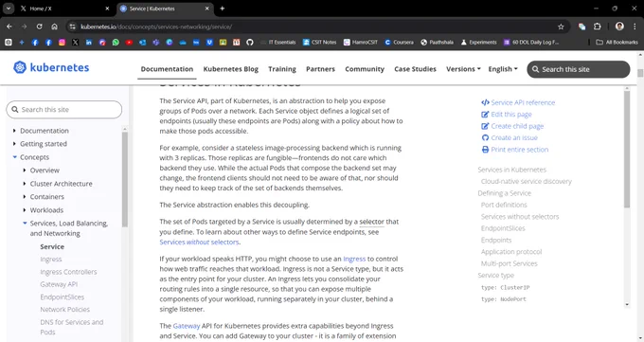Open the X (Twitter) bookmark icon
The image size is (644, 342).
(x=75, y=43)
